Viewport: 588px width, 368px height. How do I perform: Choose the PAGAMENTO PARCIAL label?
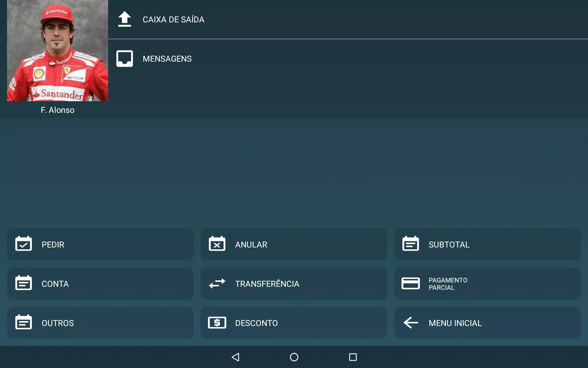pos(448,284)
